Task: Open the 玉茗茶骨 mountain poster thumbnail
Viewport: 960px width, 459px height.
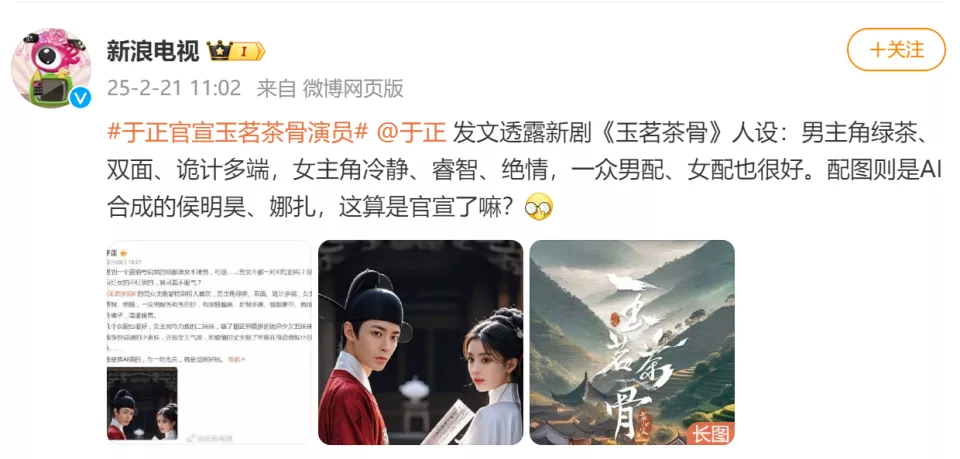Action: coord(632,342)
